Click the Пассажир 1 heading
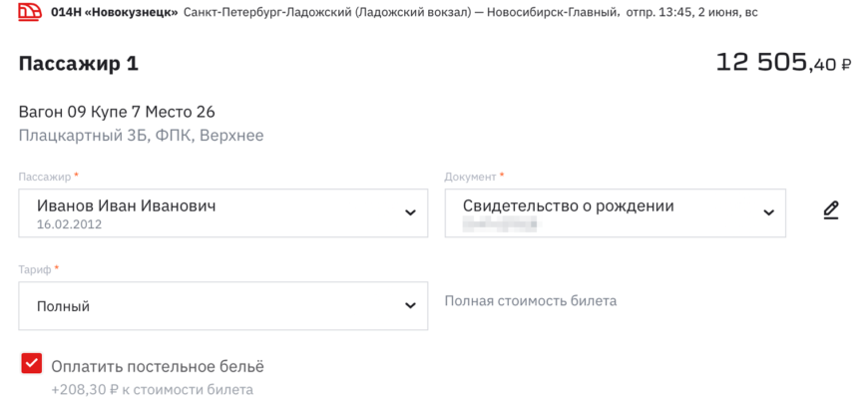The image size is (868, 399). click(79, 64)
